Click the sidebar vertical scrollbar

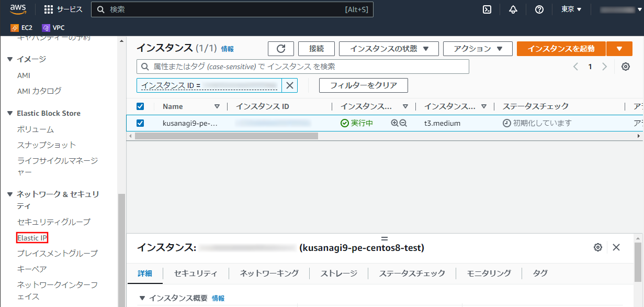pos(121,250)
